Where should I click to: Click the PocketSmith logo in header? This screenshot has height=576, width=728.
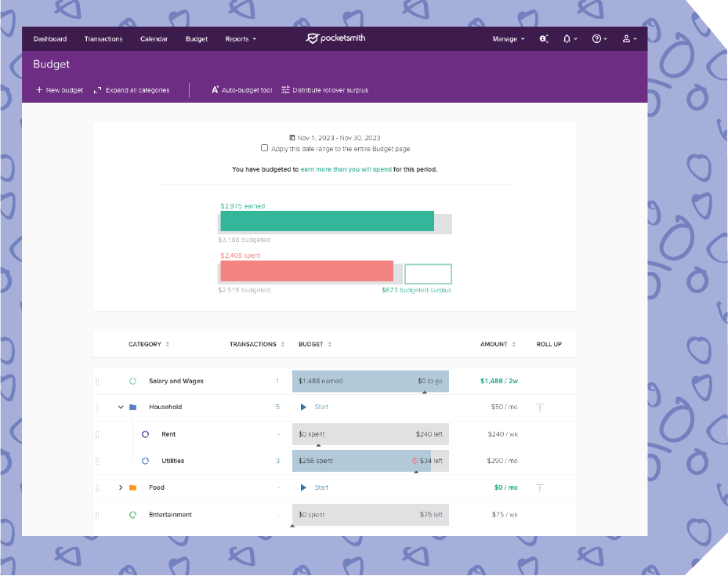[335, 38]
